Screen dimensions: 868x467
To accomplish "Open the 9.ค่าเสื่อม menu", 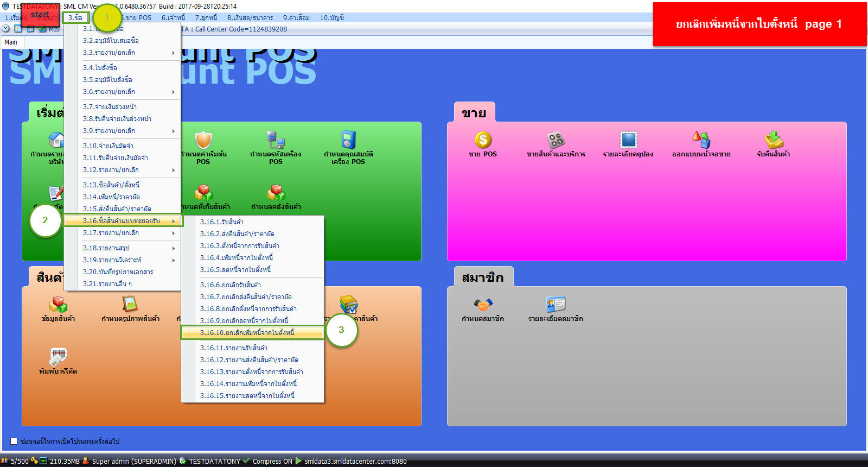I will [296, 18].
